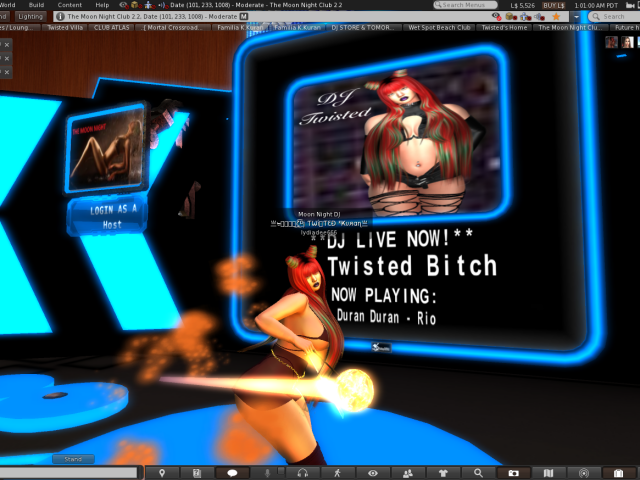This screenshot has width=640, height=480.
Task: Toggle the Chat speech bubble button
Action: point(232,472)
